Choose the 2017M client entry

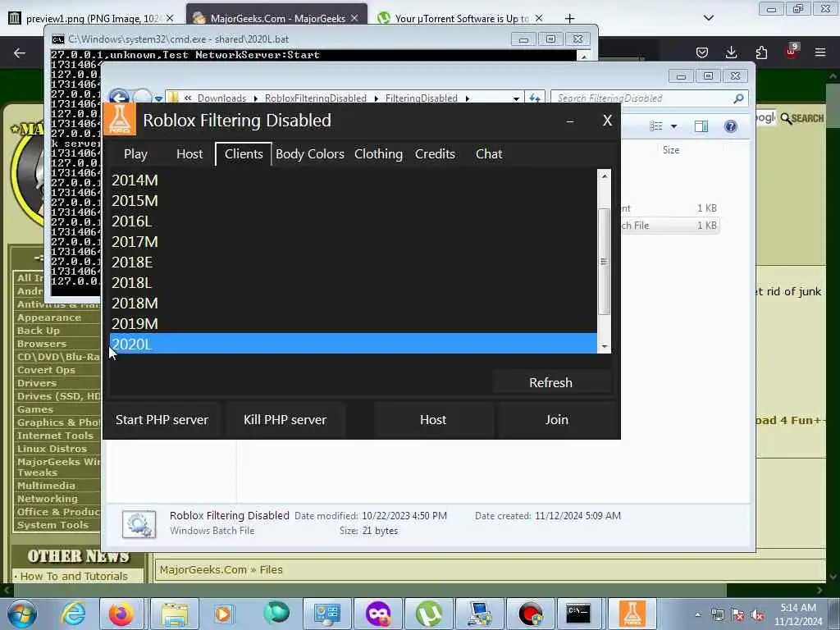[x=353, y=242]
